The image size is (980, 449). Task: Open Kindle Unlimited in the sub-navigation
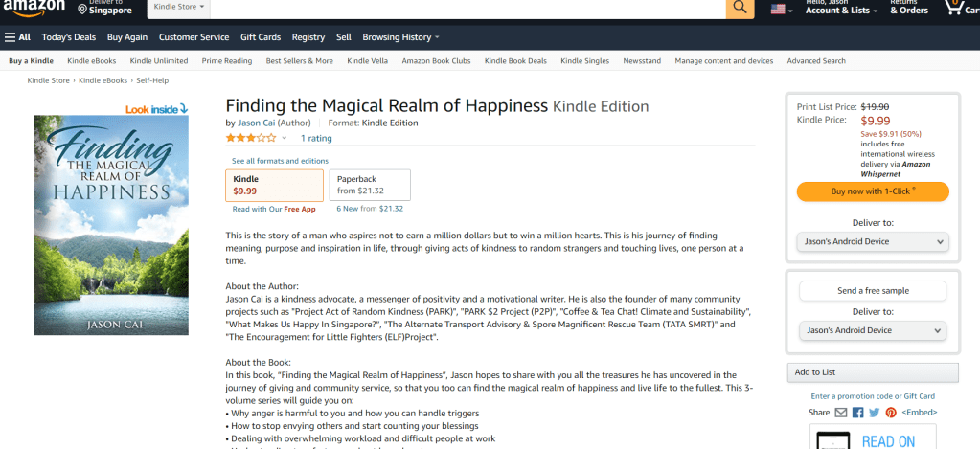(x=159, y=61)
